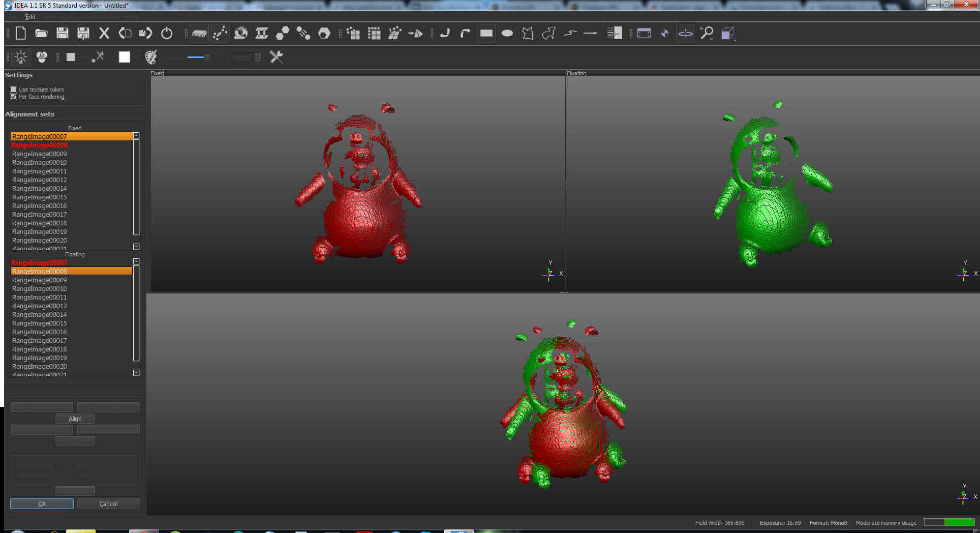Toggle the Use texture colors checkbox
This screenshot has height=533, width=980.
[x=14, y=90]
